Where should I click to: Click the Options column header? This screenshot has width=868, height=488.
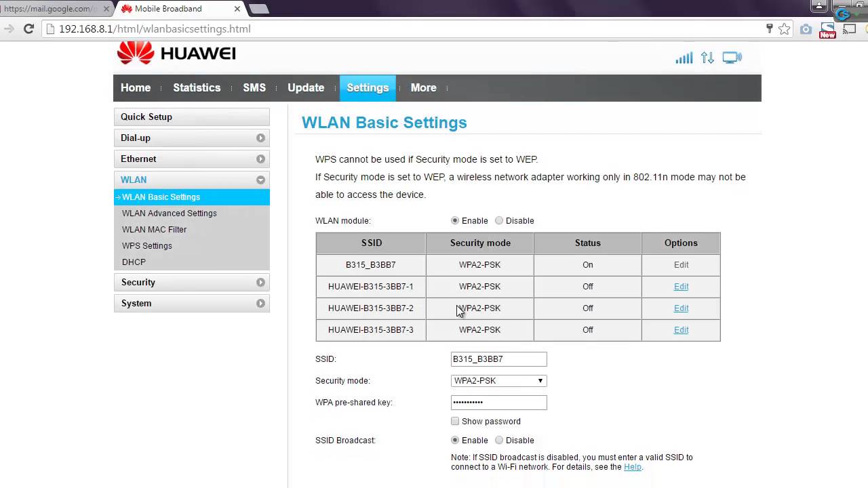click(x=681, y=243)
